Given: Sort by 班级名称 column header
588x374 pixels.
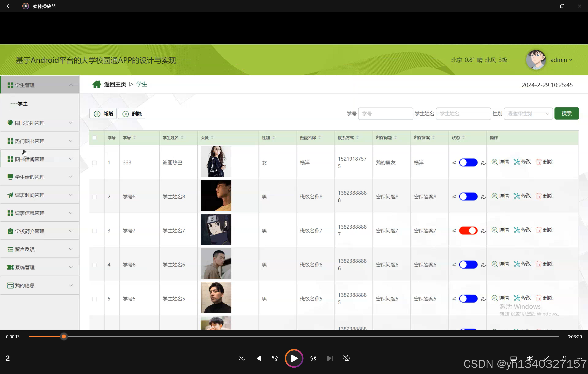Looking at the screenshot, I should pyautogui.click(x=319, y=137).
